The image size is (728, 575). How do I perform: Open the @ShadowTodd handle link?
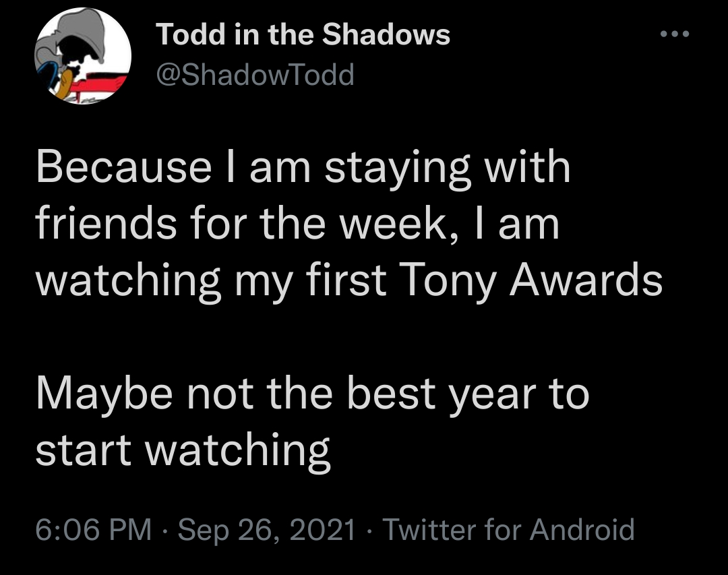255,75
